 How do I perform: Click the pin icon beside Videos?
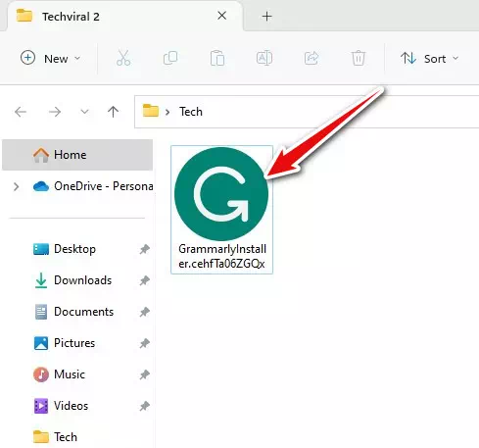coord(145,406)
